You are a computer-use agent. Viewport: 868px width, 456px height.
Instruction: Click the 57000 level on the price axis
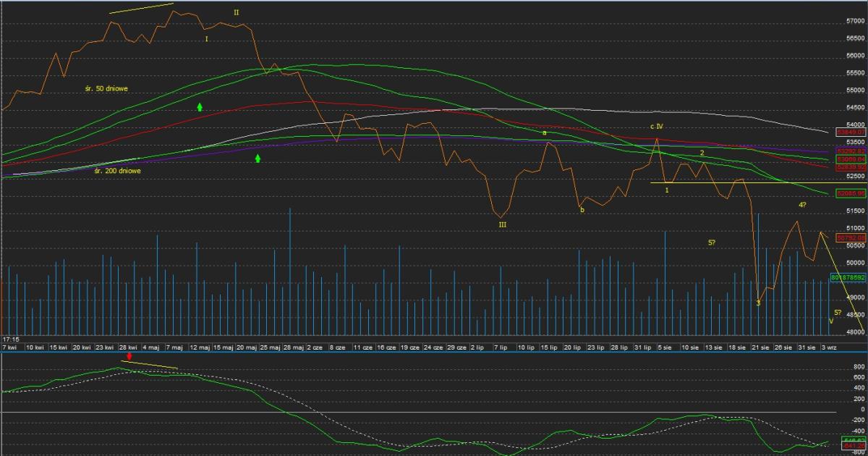coord(855,21)
